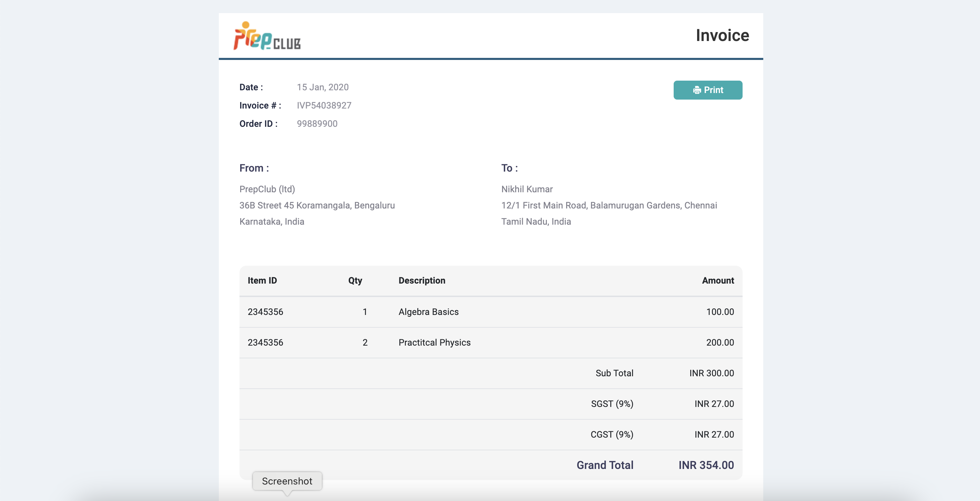This screenshot has width=980, height=501.
Task: Click sender name PrepClub (ltd)
Action: click(267, 189)
